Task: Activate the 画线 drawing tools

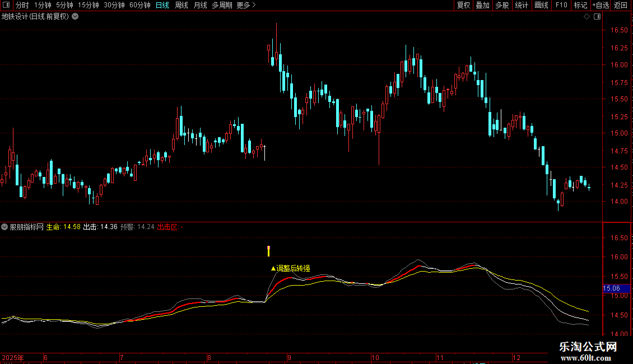Action: click(541, 5)
